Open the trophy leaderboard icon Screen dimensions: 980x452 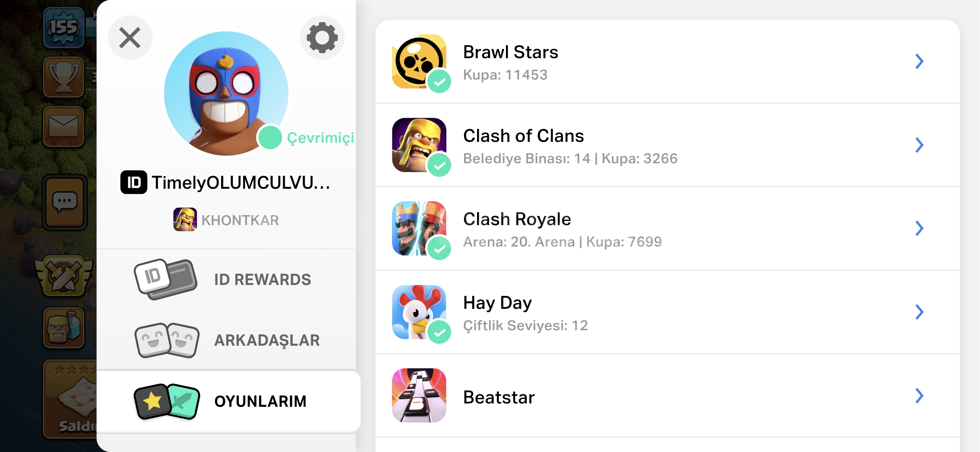point(64,77)
